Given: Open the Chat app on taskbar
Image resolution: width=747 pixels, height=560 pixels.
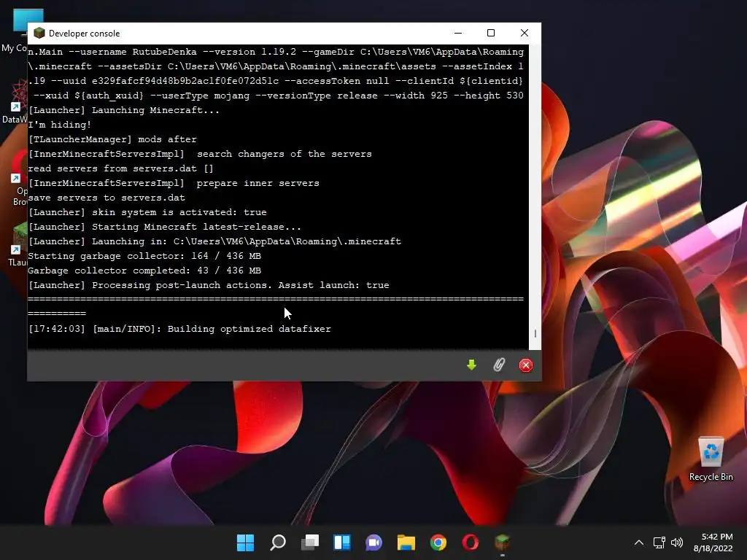Looking at the screenshot, I should pos(374,542).
